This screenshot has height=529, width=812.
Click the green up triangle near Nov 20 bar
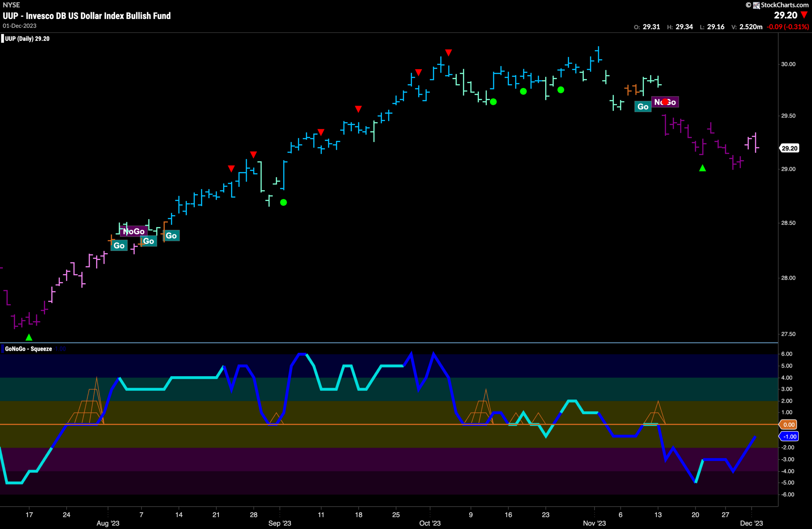pos(703,168)
